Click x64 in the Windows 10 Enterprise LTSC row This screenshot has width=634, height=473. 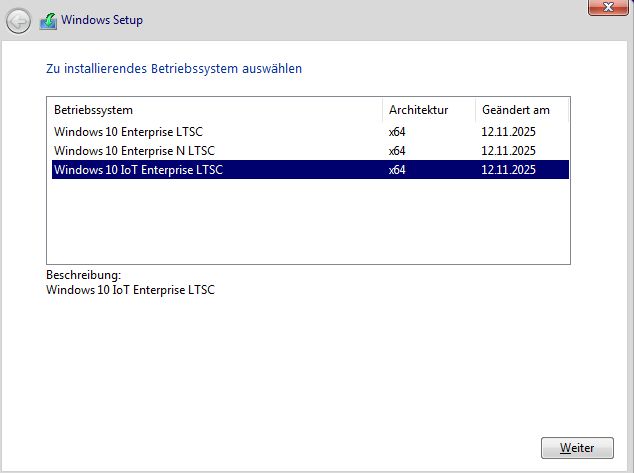click(397, 132)
